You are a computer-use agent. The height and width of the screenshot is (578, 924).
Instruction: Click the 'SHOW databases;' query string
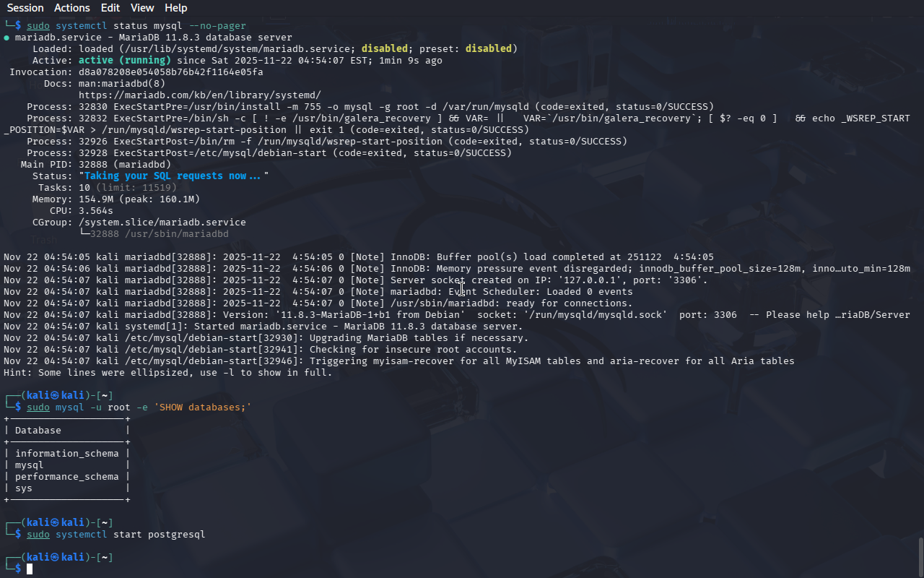point(202,407)
